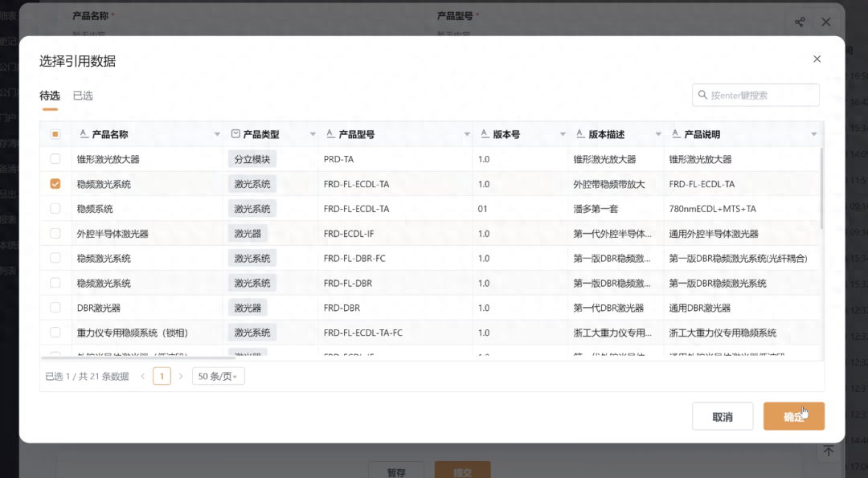
Task: Select the 待选 tab
Action: click(49, 95)
